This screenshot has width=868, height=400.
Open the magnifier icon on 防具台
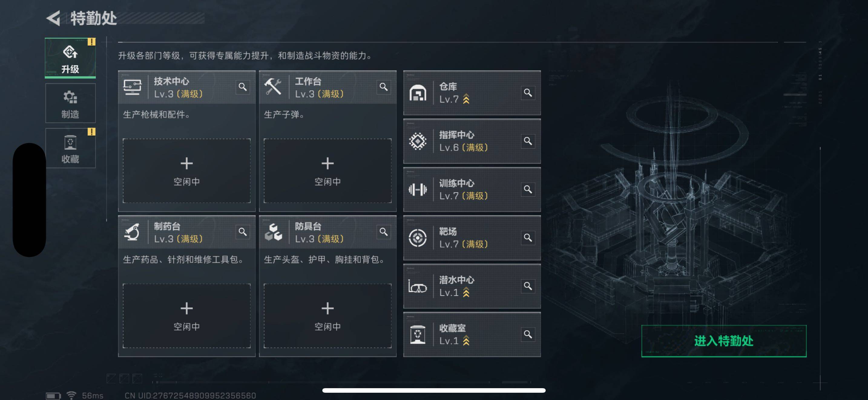point(383,232)
